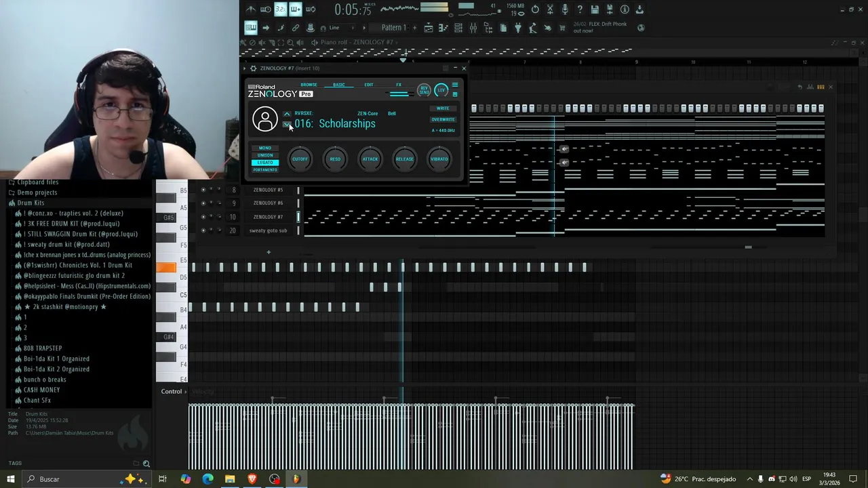Open the Windows Start menu
This screenshot has width=868, height=488.
point(11,479)
